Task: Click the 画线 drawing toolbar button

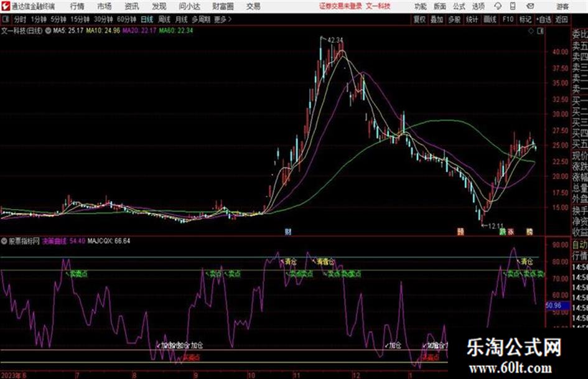Action: point(490,19)
